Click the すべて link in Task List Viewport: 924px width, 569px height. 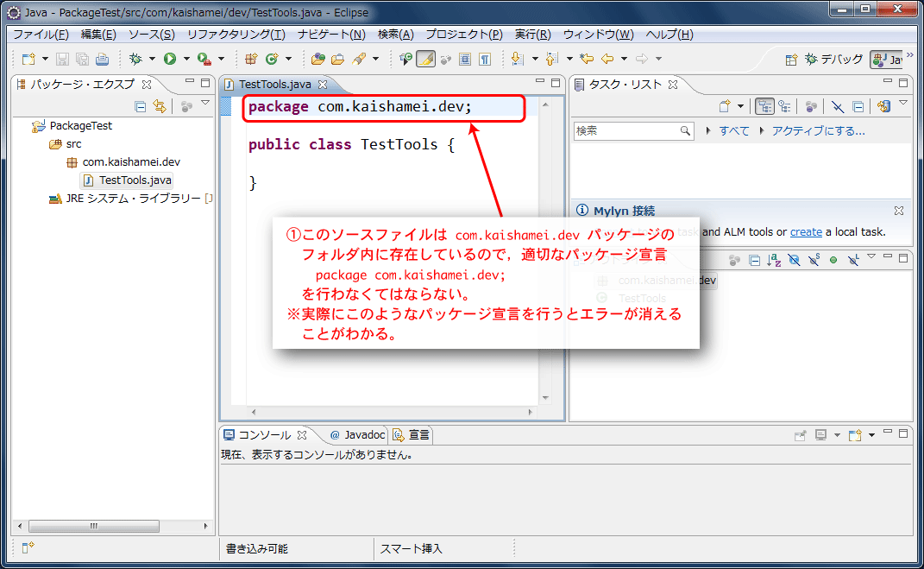click(733, 131)
